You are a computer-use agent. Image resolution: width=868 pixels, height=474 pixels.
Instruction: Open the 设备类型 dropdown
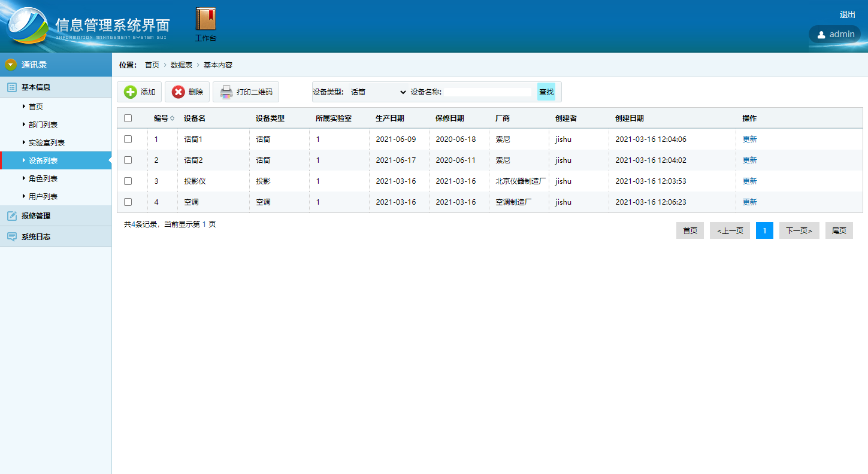378,92
